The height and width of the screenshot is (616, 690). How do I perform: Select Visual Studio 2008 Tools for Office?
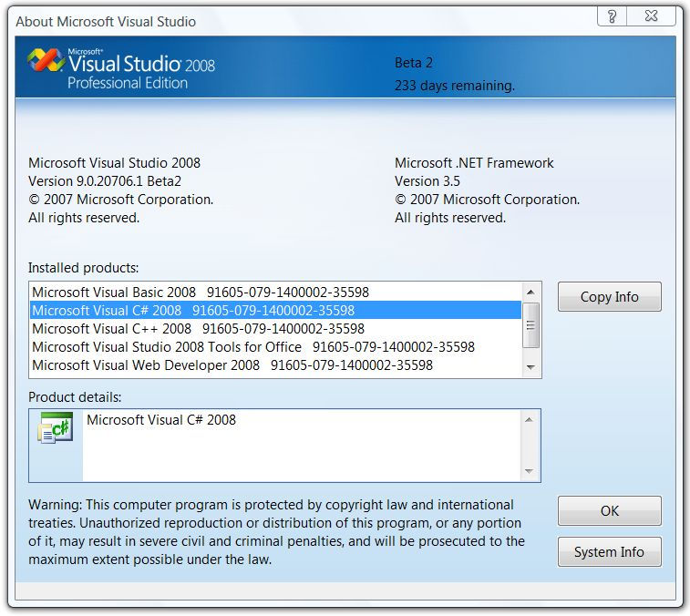[276, 346]
